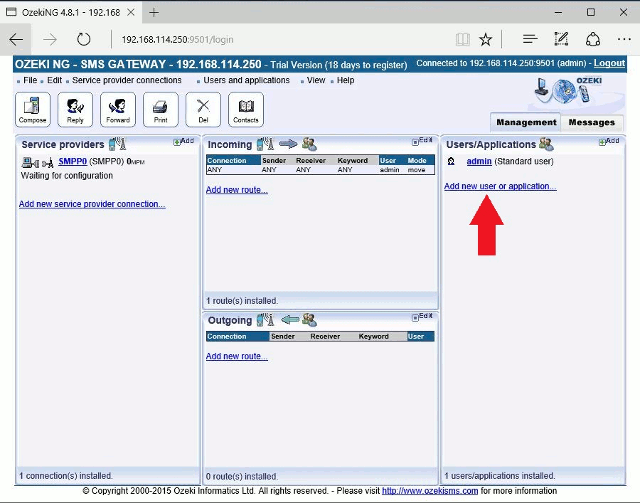640x503 pixels.
Task: Click Edit in the Outgoing panel header
Action: (x=422, y=317)
